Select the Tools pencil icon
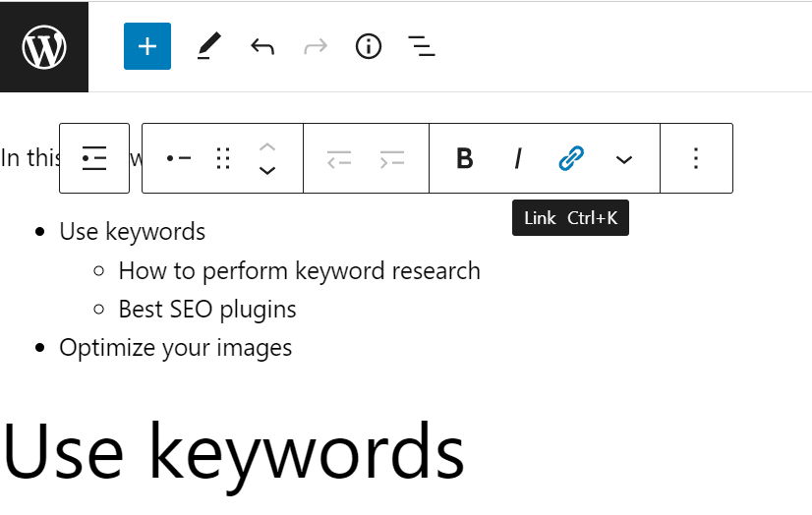812x515 pixels. click(x=209, y=46)
